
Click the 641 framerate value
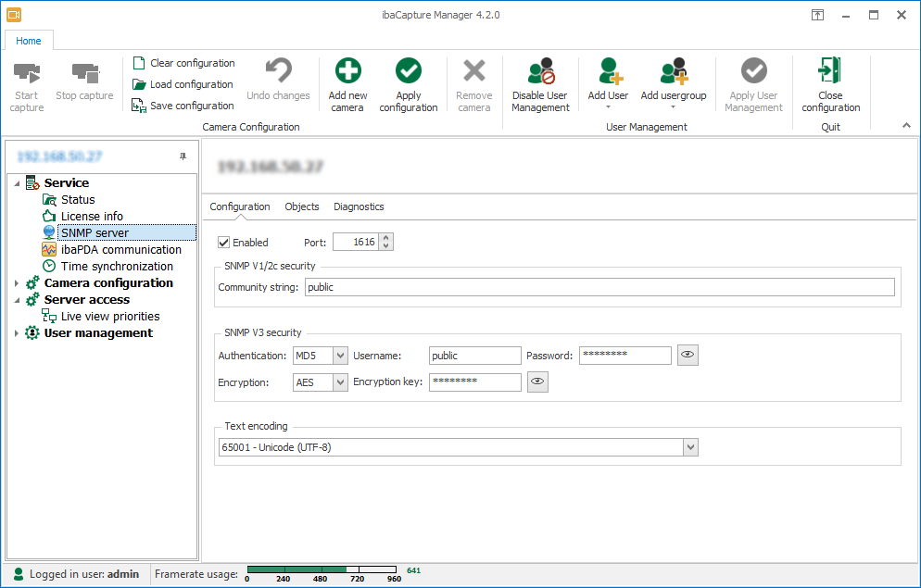413,570
